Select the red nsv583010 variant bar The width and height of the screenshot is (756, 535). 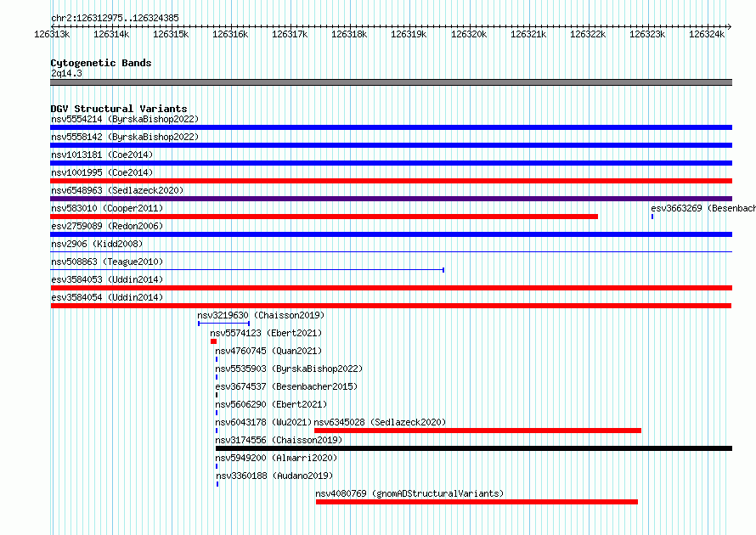click(324, 217)
